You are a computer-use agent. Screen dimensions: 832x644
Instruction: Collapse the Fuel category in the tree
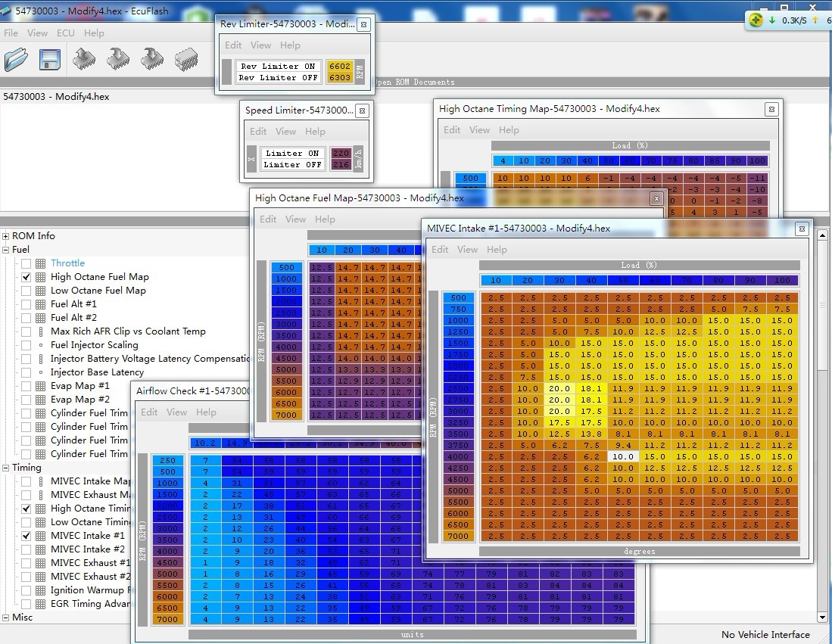point(6,250)
